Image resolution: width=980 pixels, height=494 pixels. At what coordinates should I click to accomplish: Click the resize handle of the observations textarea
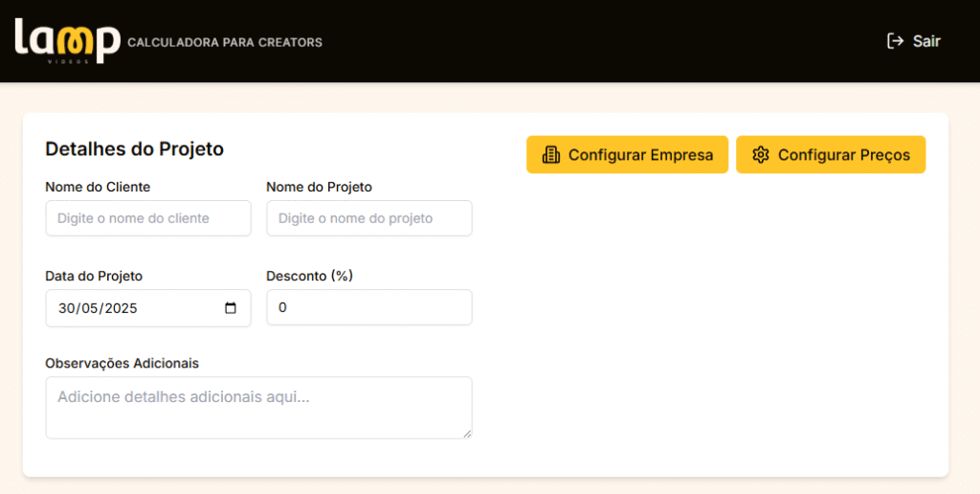pyautogui.click(x=467, y=434)
